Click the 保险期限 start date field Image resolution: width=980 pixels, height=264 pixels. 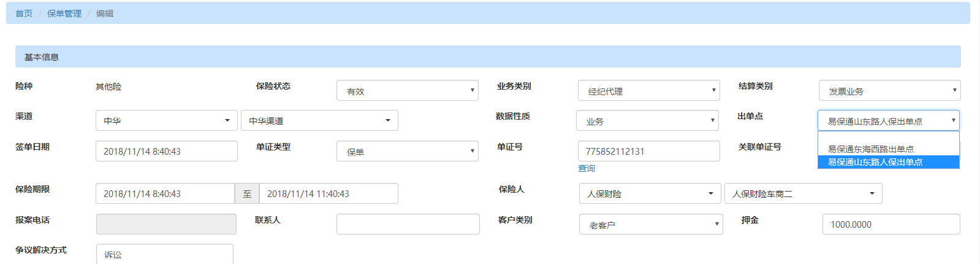165,194
